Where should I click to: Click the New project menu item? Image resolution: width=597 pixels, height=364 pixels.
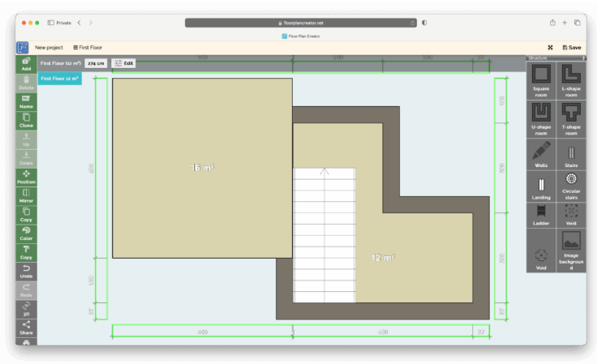click(x=49, y=48)
